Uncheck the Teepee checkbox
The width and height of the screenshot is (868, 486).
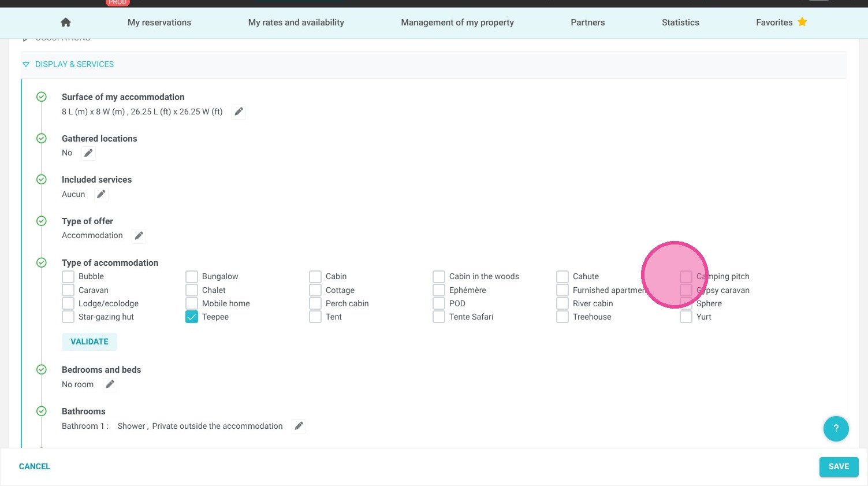click(192, 317)
